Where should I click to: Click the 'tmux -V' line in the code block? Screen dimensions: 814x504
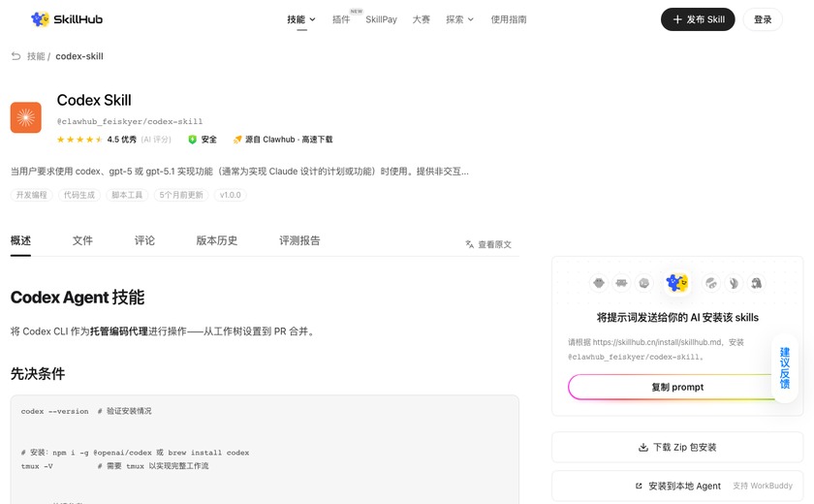tap(114, 466)
